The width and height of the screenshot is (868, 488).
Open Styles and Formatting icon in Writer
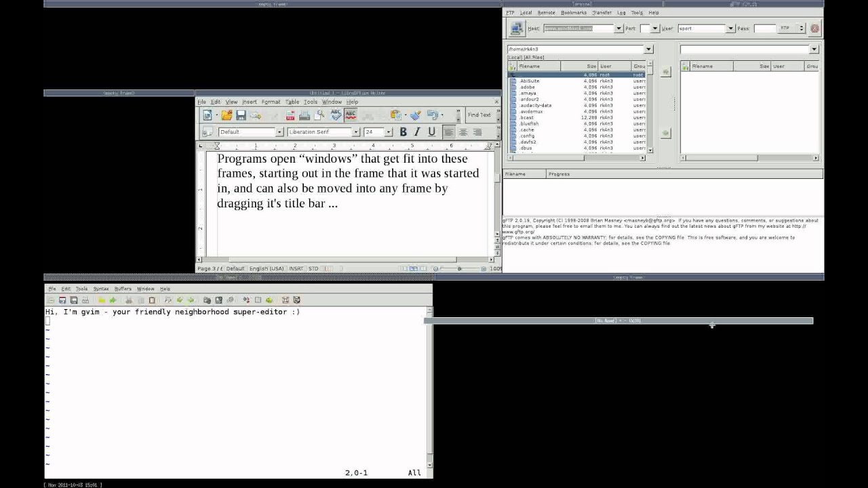[x=208, y=131]
